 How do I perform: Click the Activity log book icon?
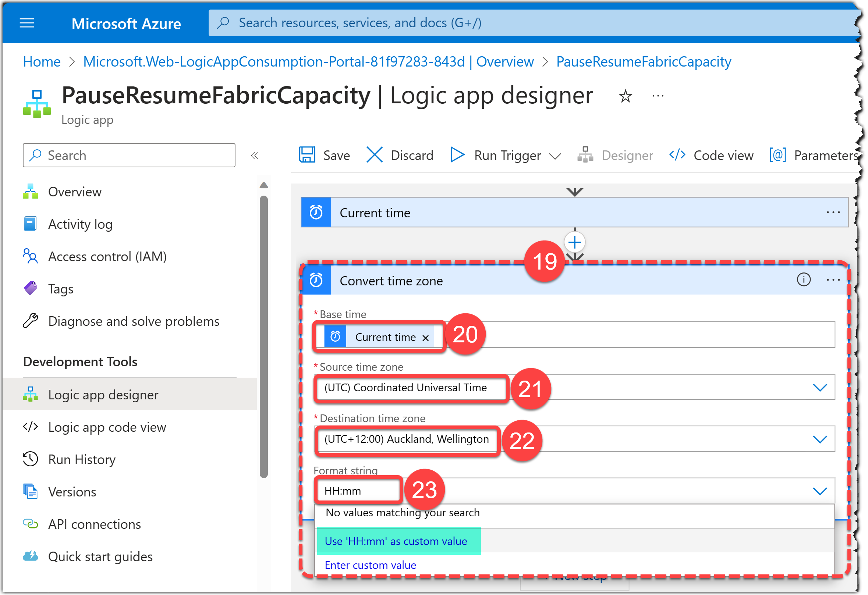pyautogui.click(x=30, y=224)
